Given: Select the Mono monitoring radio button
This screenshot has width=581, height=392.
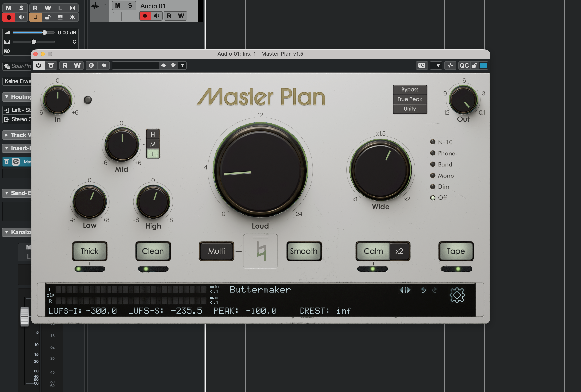Looking at the screenshot, I should point(433,175).
